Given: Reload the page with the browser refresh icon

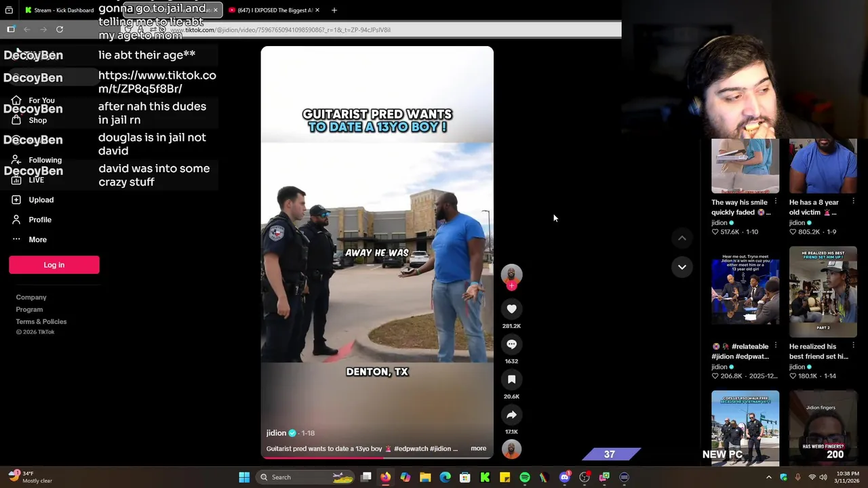Looking at the screenshot, I should click(x=60, y=30).
